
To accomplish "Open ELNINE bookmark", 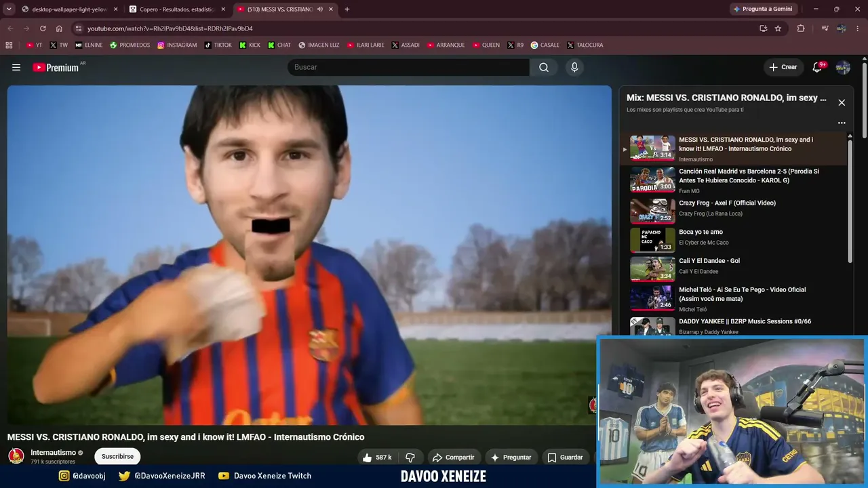I will 89,45.
